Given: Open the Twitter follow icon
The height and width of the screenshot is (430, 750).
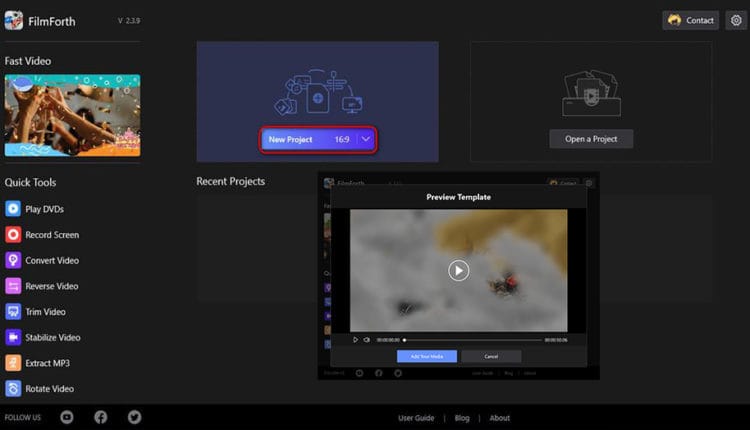Looking at the screenshot, I should (x=134, y=417).
